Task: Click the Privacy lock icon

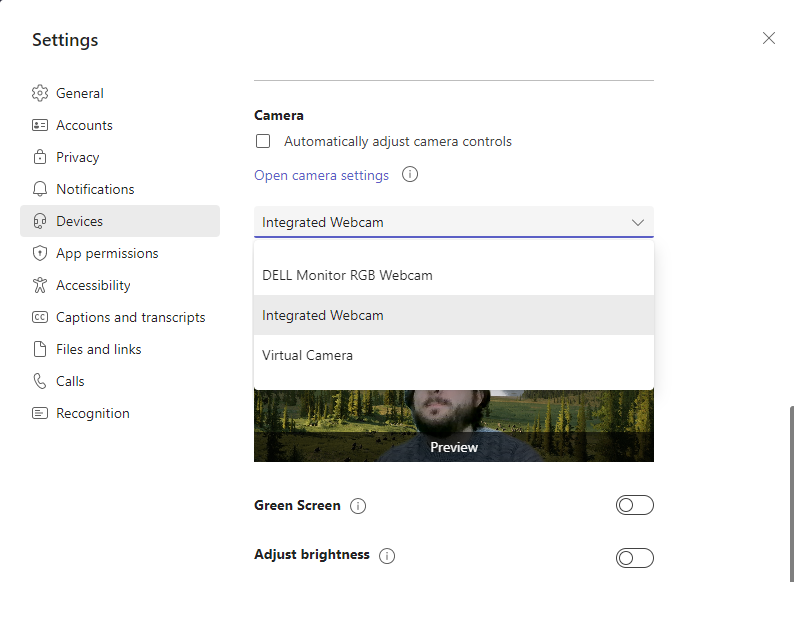Action: click(40, 157)
